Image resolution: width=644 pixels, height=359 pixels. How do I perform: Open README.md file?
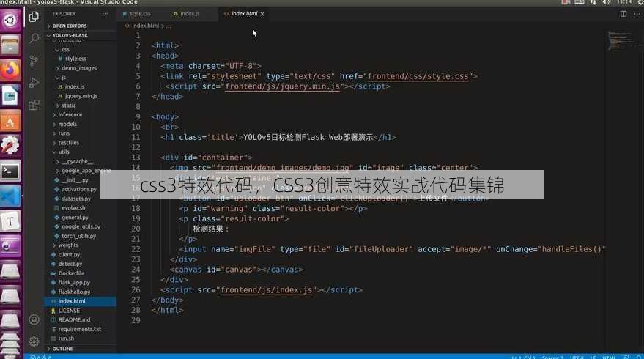point(74,319)
